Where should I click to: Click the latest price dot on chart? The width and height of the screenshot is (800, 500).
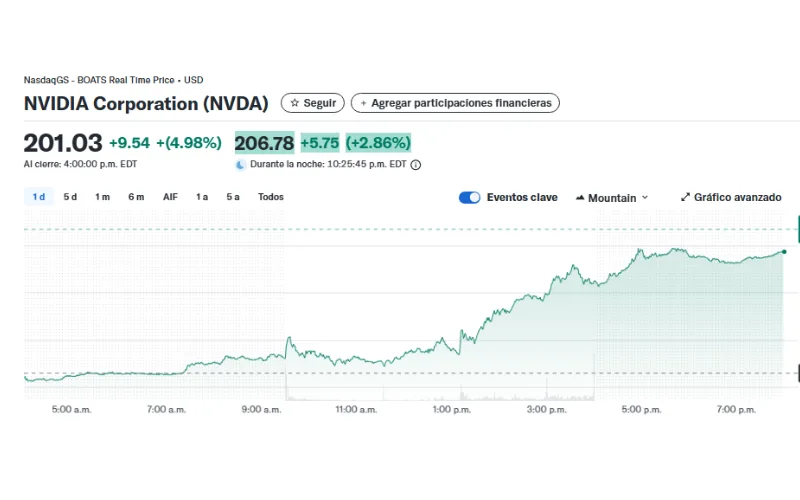point(784,252)
